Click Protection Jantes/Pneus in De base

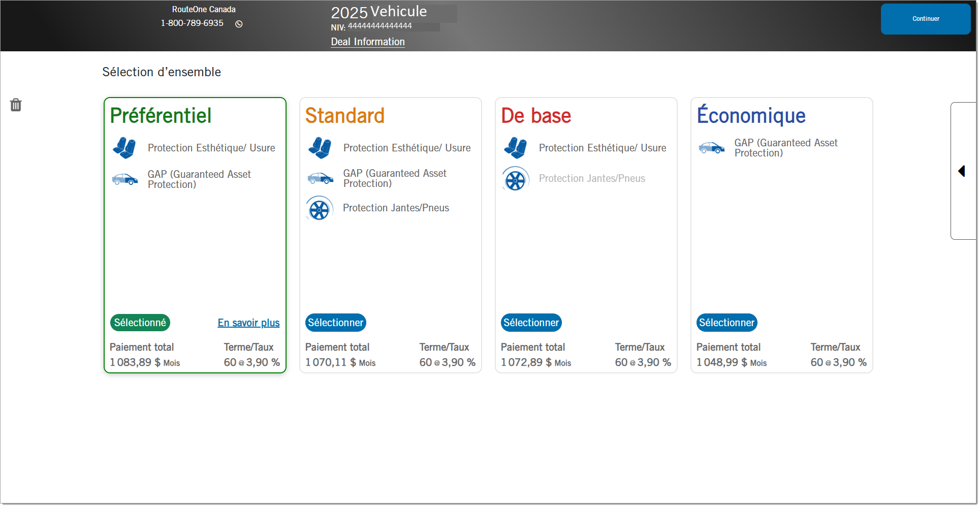(592, 178)
